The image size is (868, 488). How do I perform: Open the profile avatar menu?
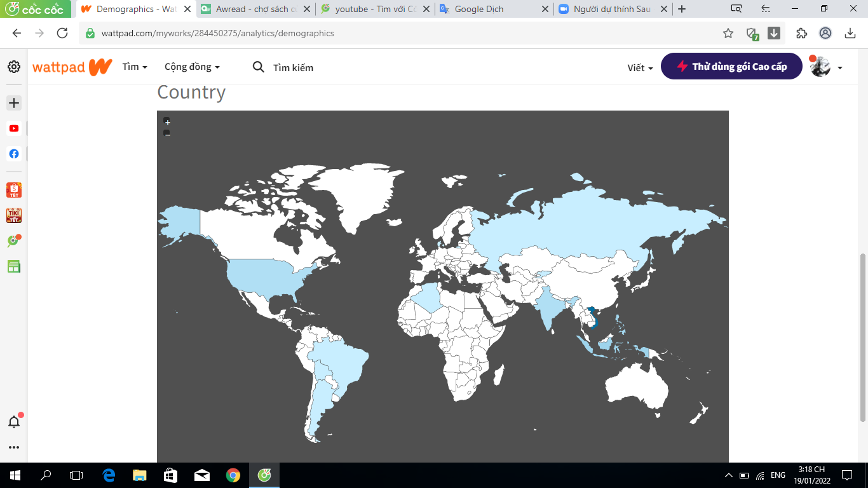pyautogui.click(x=826, y=67)
